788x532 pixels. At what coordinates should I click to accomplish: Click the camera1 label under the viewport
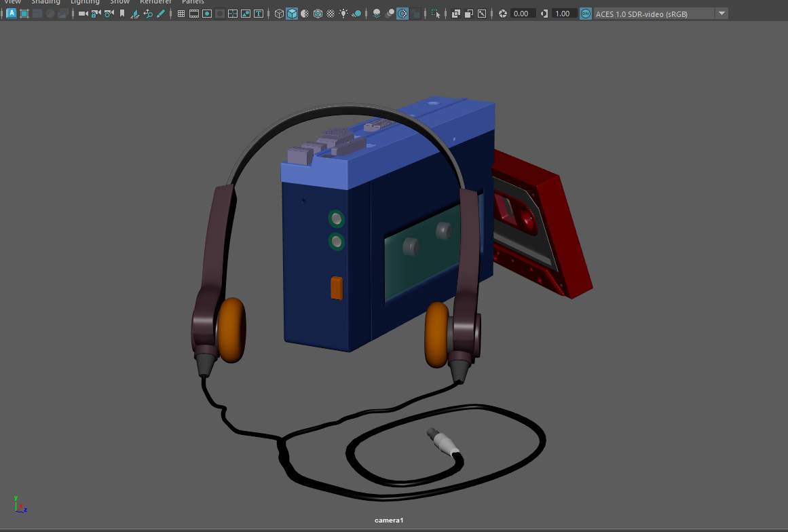point(389,520)
